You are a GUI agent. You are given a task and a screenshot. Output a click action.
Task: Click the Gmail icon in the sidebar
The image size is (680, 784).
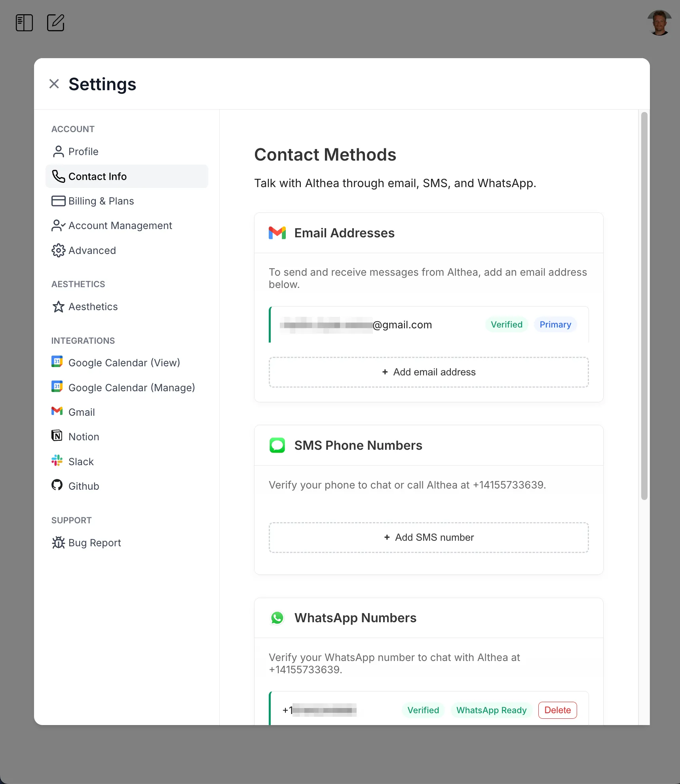click(57, 411)
